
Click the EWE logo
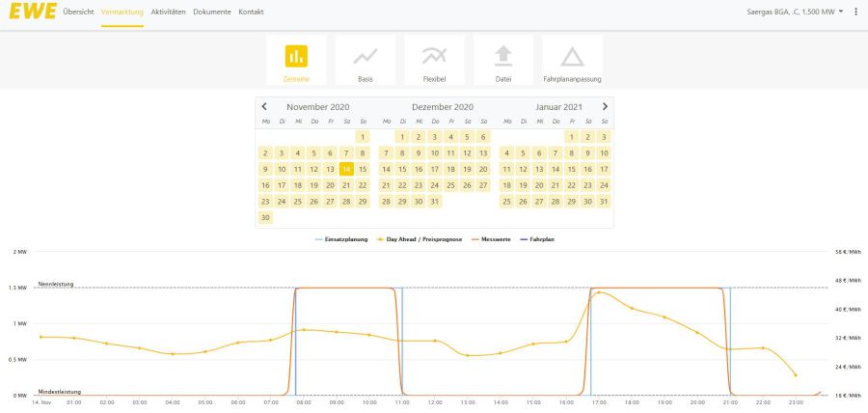point(30,11)
